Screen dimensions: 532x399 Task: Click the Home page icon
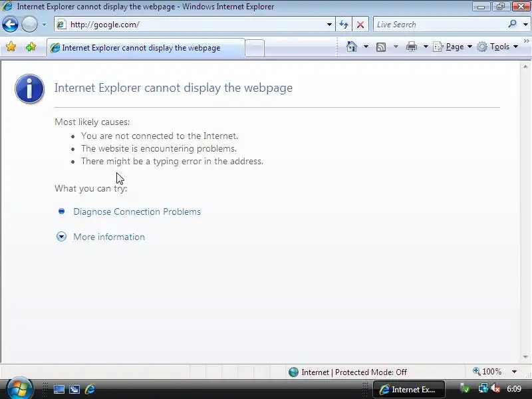(352, 47)
